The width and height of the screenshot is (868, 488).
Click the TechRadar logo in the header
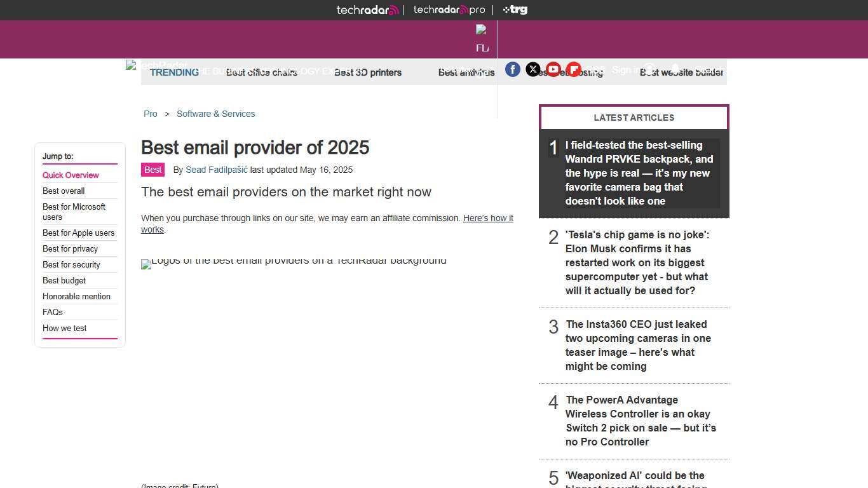[367, 10]
